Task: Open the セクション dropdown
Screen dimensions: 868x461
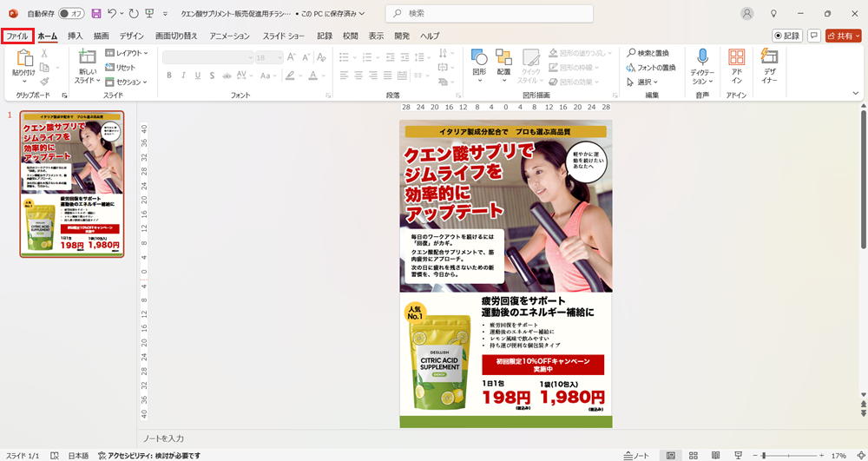Action: point(126,82)
